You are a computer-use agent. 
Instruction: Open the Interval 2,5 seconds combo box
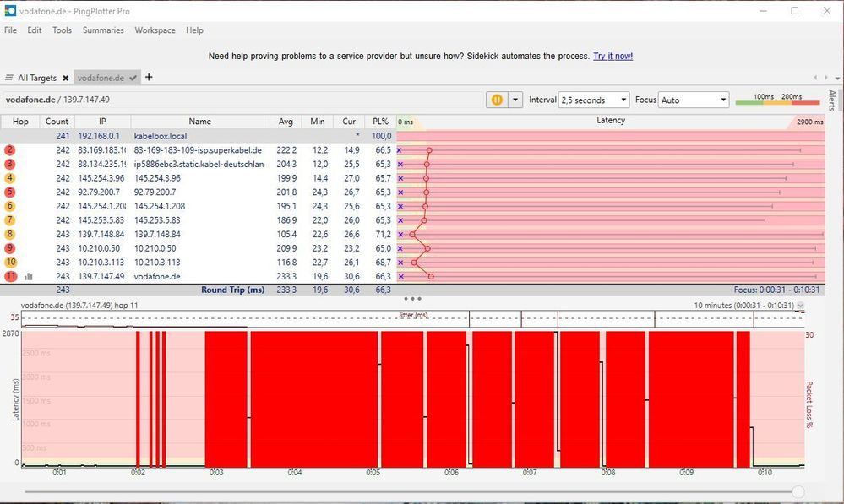(594, 100)
